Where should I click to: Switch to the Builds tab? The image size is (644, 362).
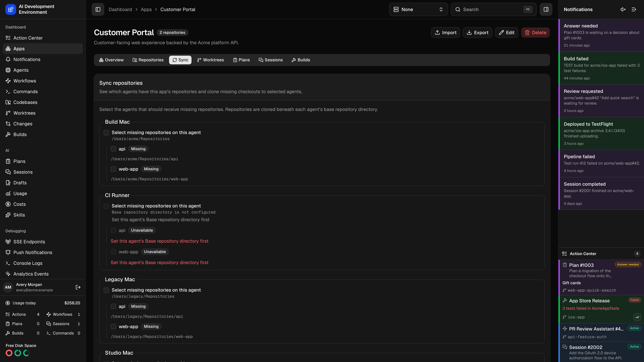click(301, 60)
